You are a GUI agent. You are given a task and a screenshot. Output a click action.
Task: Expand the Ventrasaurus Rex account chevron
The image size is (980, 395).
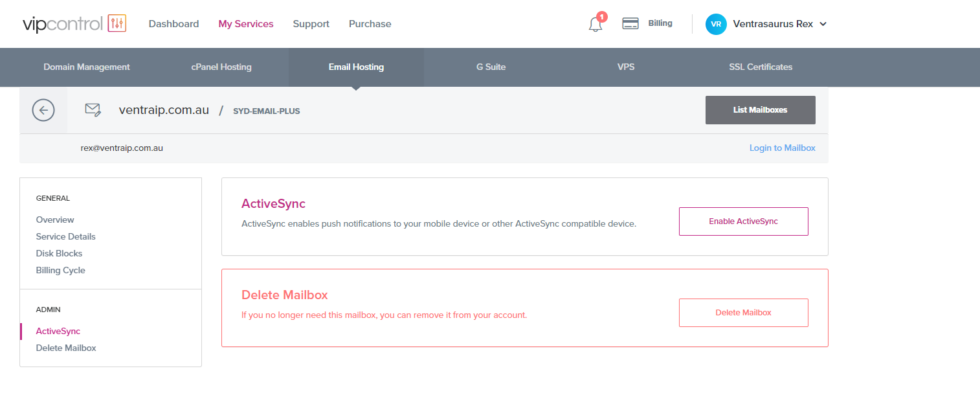pos(823,24)
